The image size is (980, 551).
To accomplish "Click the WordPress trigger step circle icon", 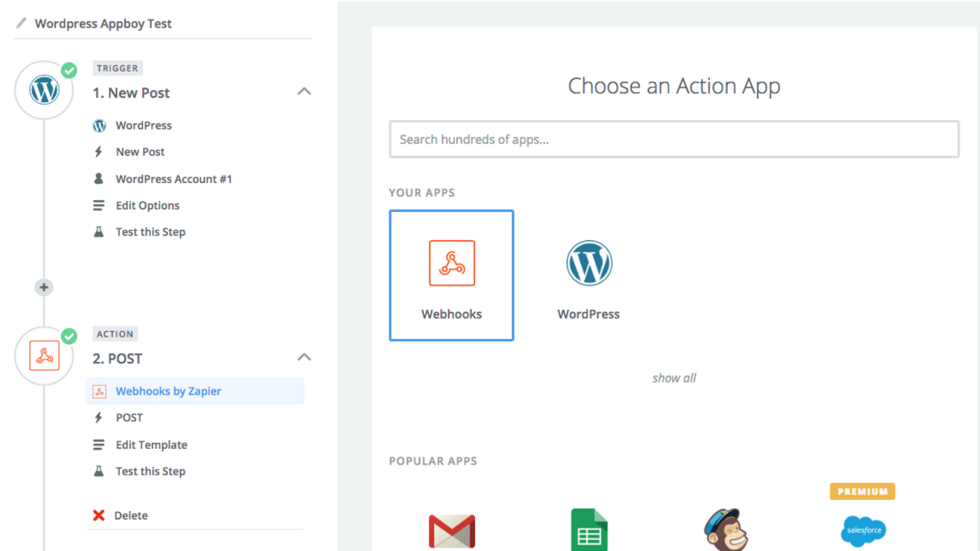I will click(x=44, y=90).
